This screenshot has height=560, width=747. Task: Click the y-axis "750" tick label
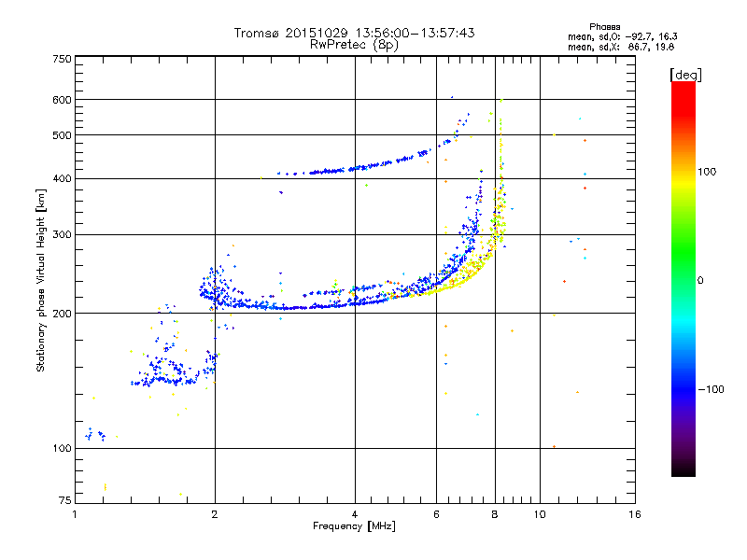click(x=63, y=59)
